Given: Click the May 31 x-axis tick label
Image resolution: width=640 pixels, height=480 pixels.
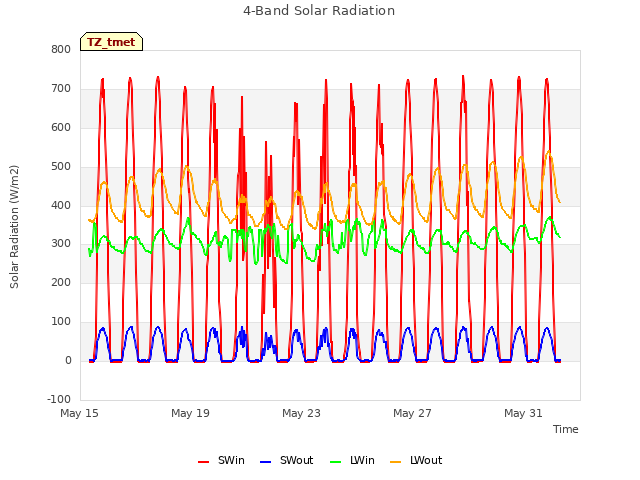Looking at the screenshot, I should click(523, 413).
